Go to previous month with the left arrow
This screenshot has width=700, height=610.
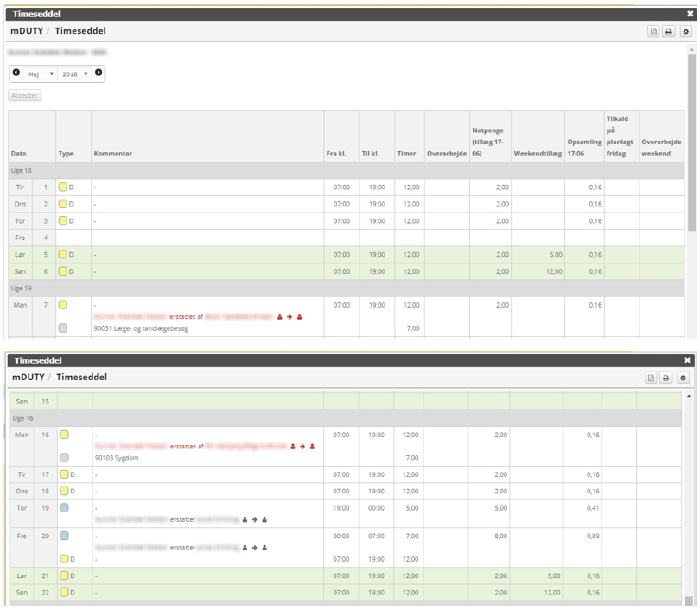[x=16, y=73]
